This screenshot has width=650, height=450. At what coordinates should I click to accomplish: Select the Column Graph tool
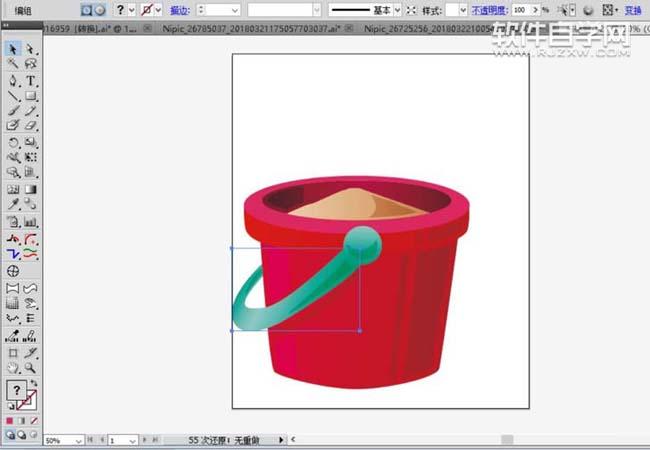[x=30, y=222]
